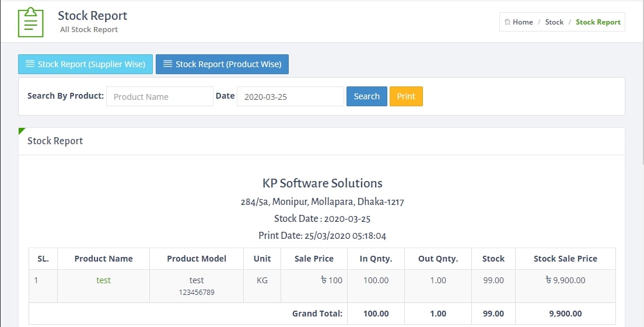Screen dimensions: 644x327
Task: Click the Date field showing 2020-03-25
Action: point(290,96)
